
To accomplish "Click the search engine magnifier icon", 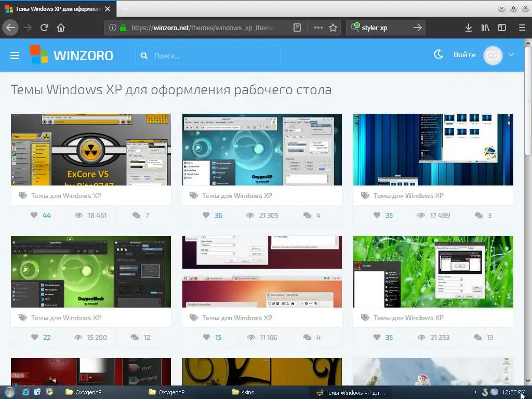I will point(355,27).
